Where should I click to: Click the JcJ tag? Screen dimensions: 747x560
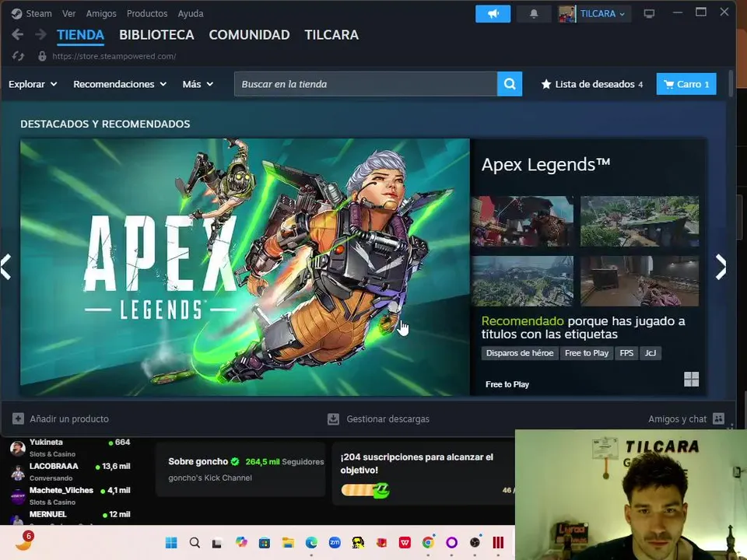coord(651,353)
